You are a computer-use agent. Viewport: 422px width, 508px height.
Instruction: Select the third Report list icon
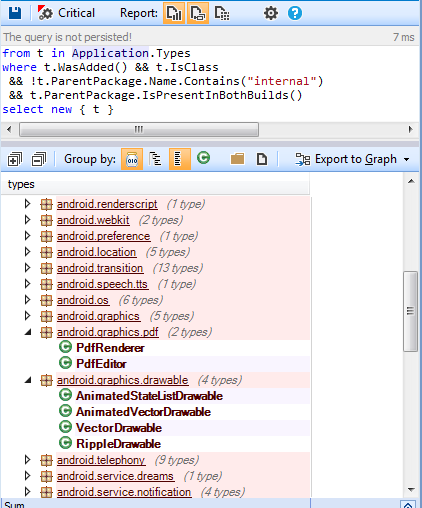(x=222, y=13)
